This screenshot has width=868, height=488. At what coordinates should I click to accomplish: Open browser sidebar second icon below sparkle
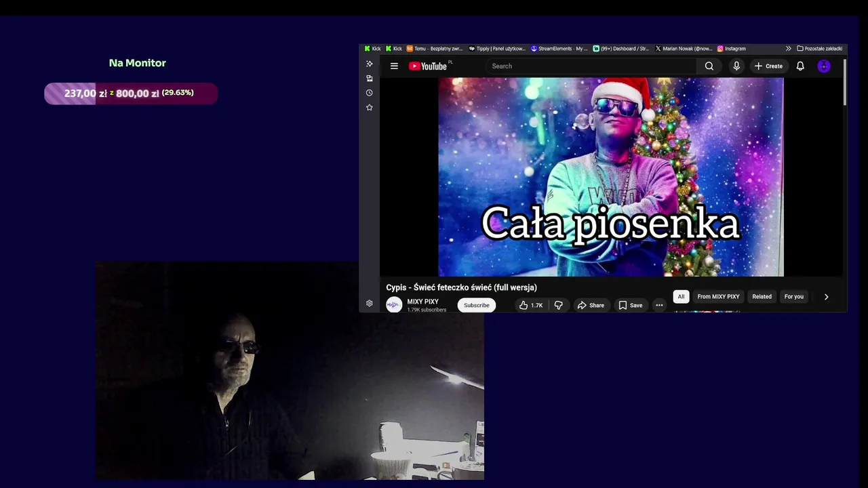pyautogui.click(x=370, y=78)
